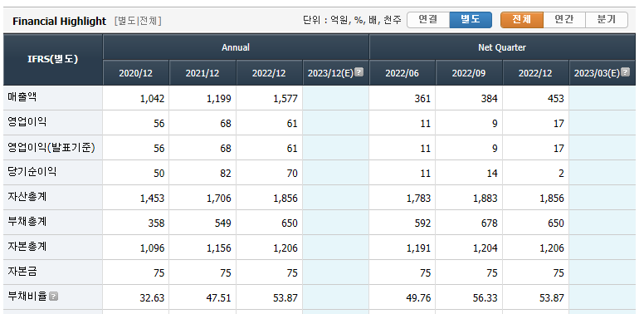Viewport: 644px width, 314px height.
Task: Select the 전체 period tab
Action: [x=522, y=20]
